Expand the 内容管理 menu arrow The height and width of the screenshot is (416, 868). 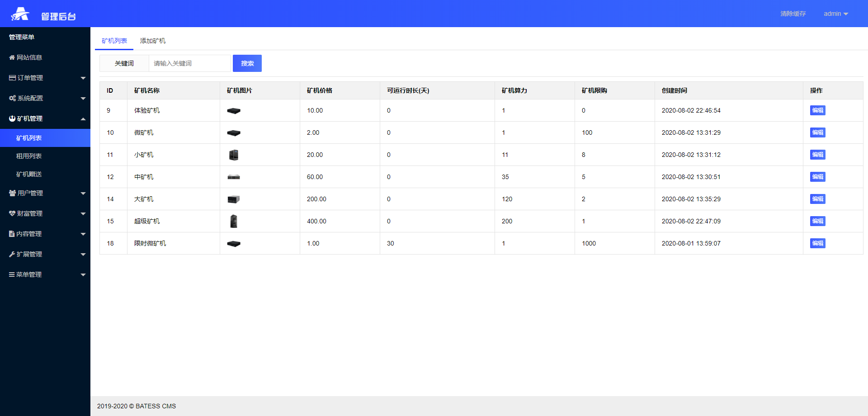pyautogui.click(x=83, y=234)
